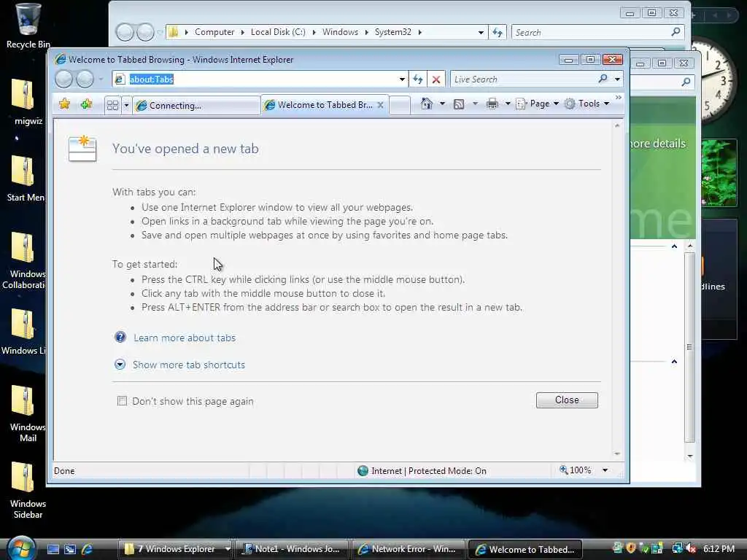
Task: Click Explorer Back button
Action: point(125,32)
